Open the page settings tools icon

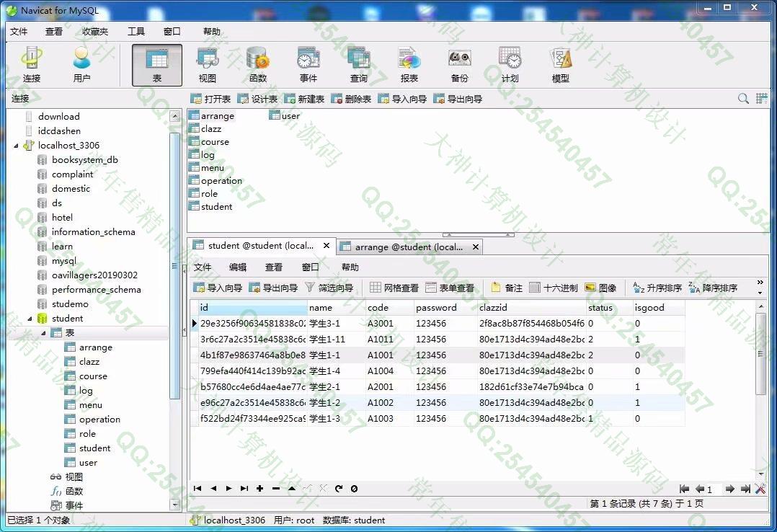point(760,489)
